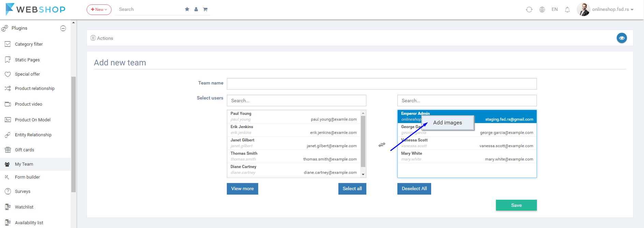
Task: Click the Product relationship shuffle icon
Action: click(8, 89)
